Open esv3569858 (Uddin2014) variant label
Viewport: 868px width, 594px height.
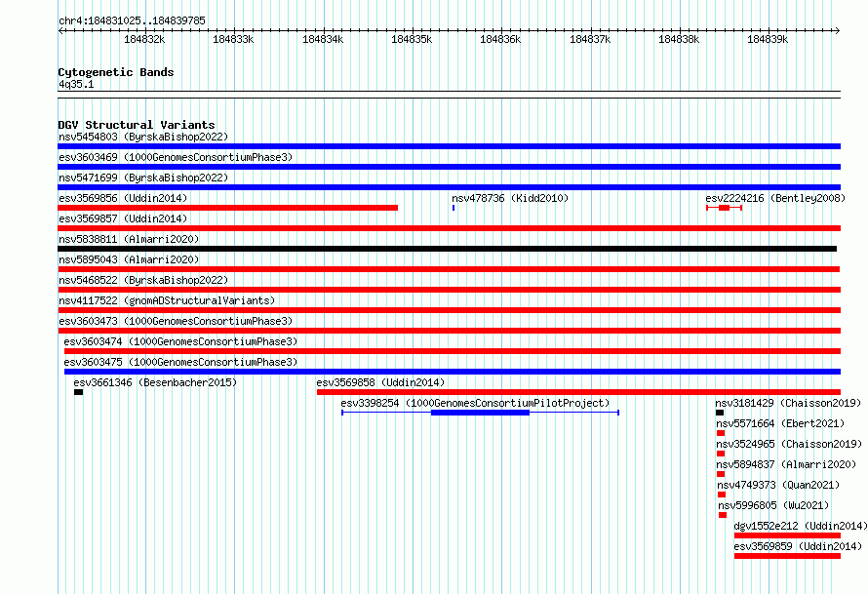coord(380,382)
